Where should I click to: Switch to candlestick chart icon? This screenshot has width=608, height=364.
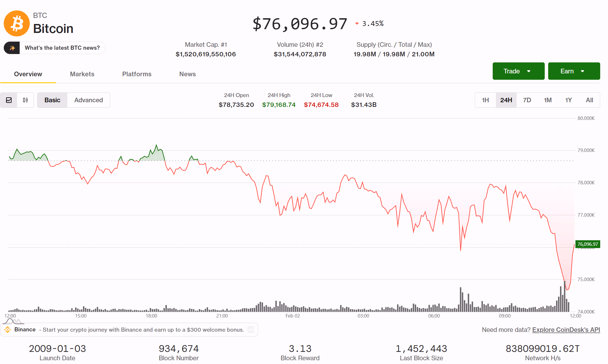click(x=25, y=100)
